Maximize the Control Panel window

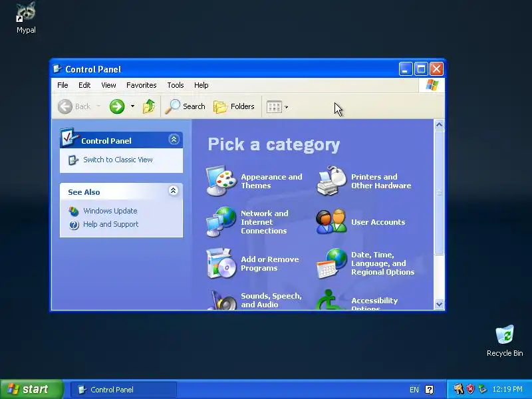421,69
